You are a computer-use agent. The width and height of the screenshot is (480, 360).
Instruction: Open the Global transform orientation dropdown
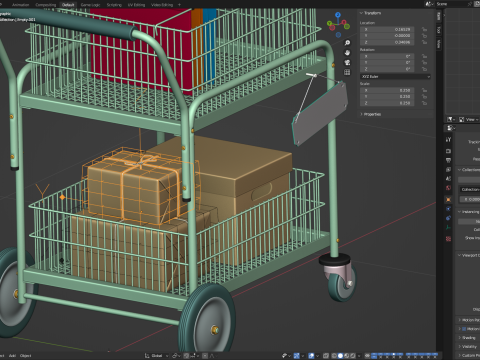(x=157, y=356)
